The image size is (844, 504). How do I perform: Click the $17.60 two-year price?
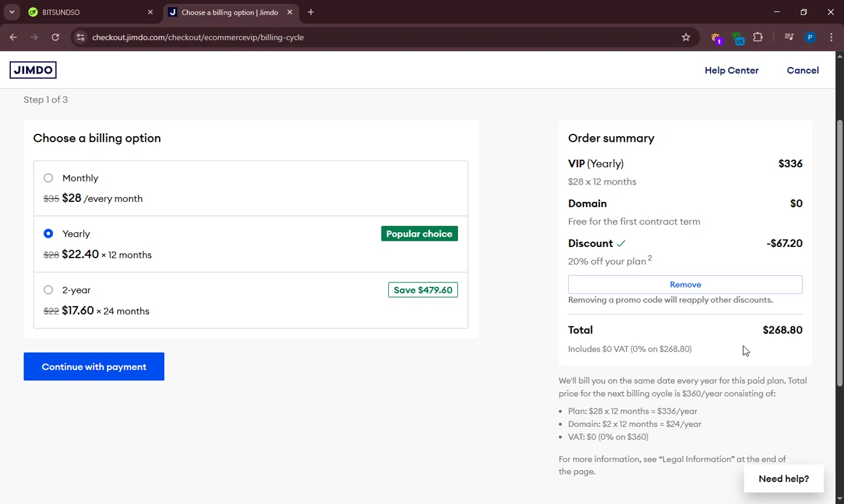(78, 310)
